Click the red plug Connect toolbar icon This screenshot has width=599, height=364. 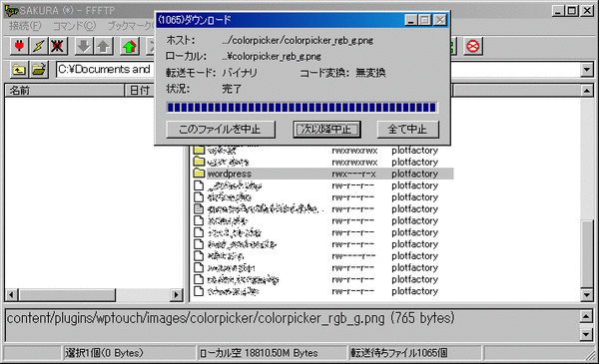(x=19, y=47)
